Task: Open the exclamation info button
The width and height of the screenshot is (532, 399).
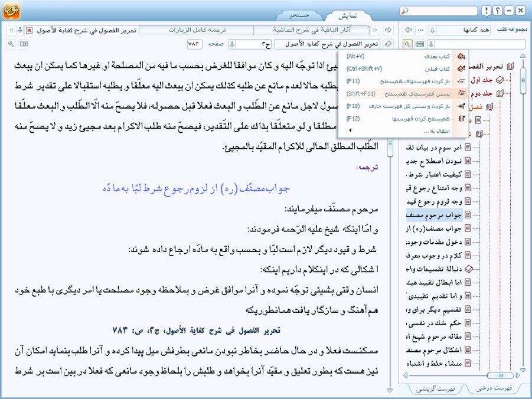Action: click(x=487, y=11)
